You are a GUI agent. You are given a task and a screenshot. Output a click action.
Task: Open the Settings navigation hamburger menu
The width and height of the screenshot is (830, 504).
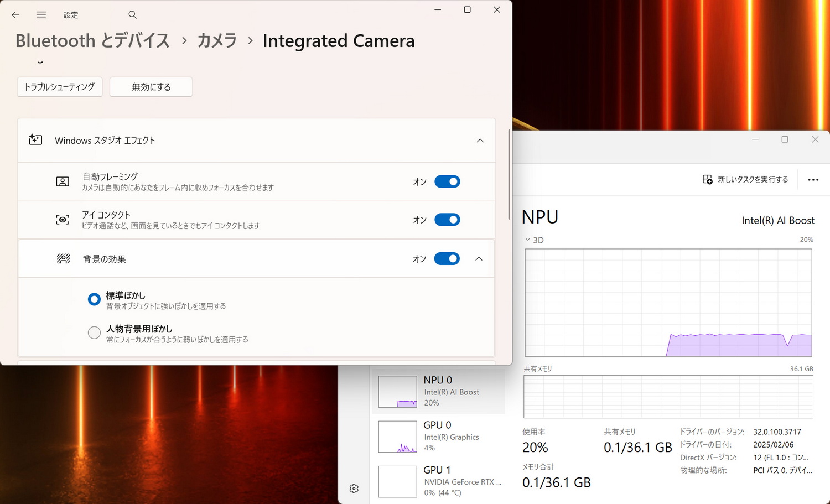41,15
